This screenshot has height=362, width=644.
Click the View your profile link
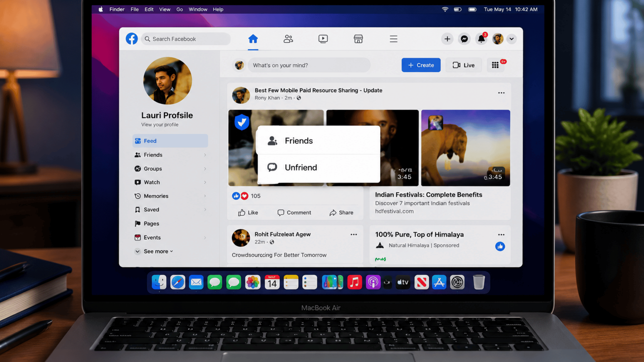(160, 124)
